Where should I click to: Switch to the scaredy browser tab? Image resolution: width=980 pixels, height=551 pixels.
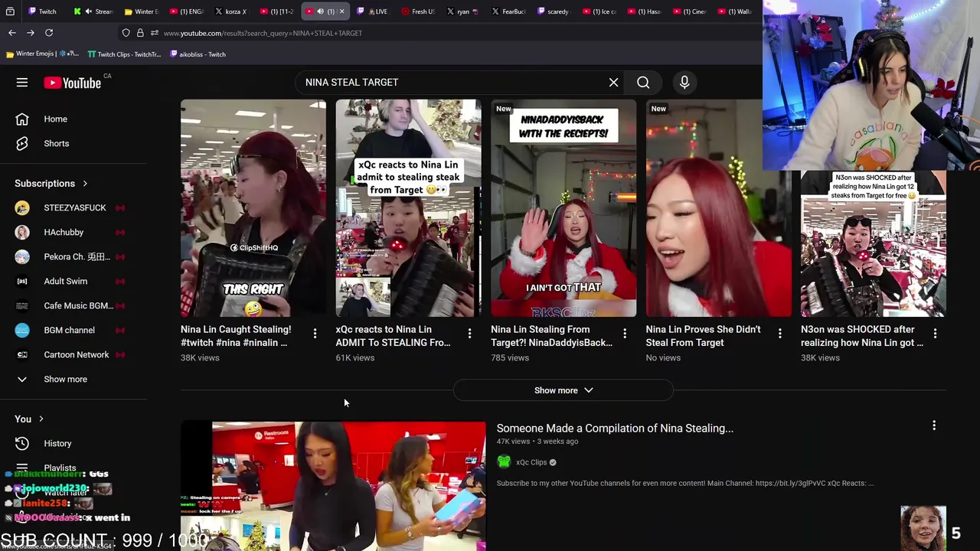[554, 11]
